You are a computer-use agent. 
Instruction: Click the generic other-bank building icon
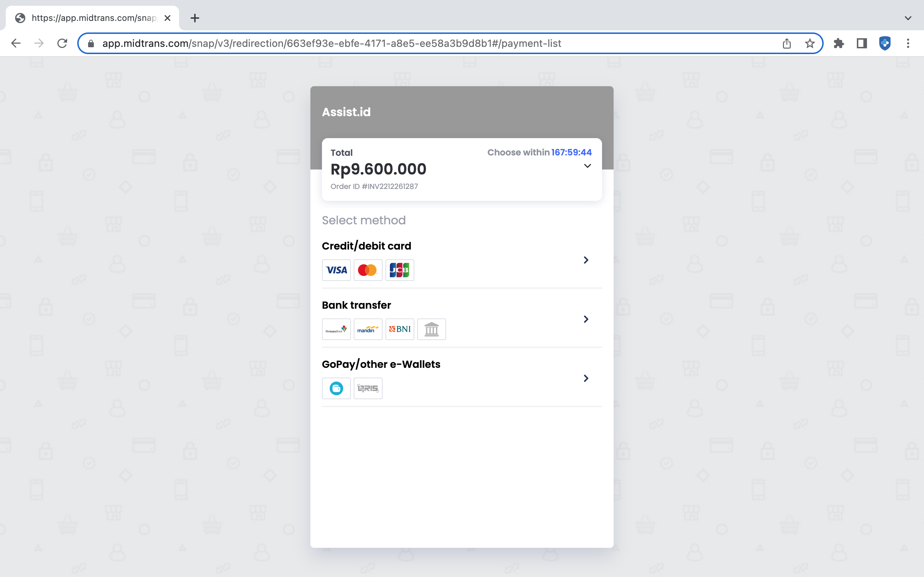point(431,329)
